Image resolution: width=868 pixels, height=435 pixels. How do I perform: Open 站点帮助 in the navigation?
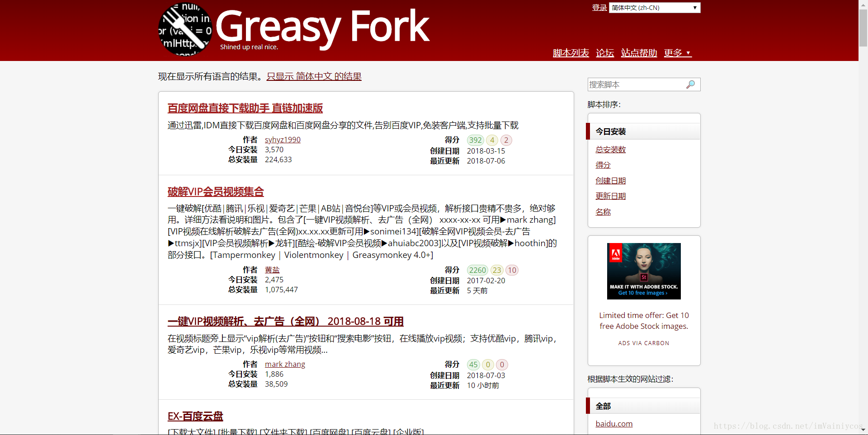pyautogui.click(x=639, y=53)
